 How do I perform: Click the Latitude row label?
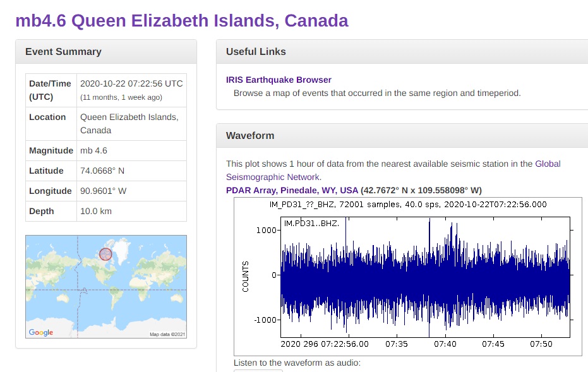click(x=46, y=171)
